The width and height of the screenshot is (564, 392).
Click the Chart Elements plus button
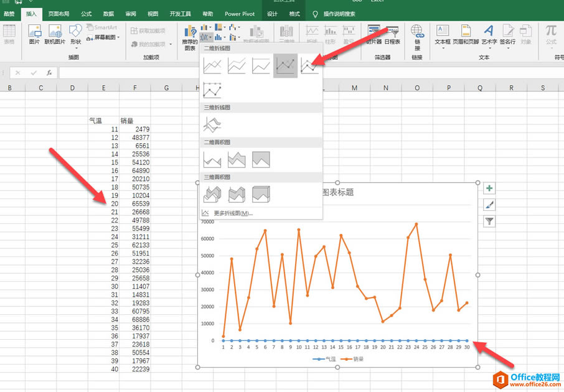(489, 187)
